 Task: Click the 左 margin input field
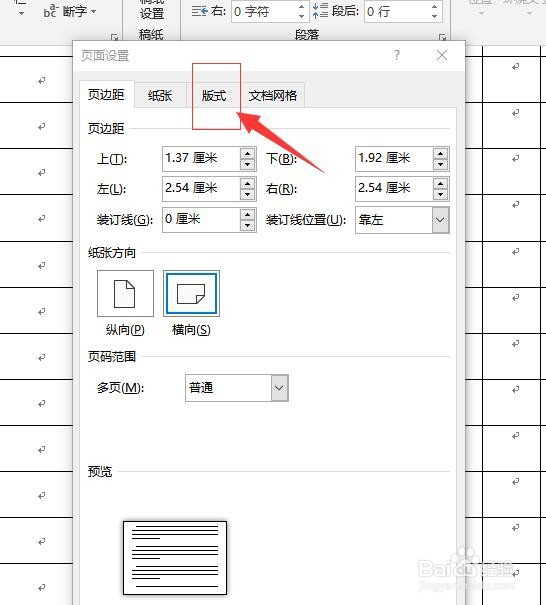pyautogui.click(x=201, y=189)
